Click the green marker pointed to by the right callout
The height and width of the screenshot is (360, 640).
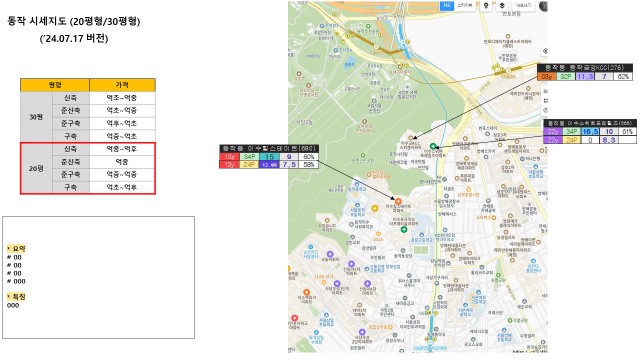coord(433,146)
